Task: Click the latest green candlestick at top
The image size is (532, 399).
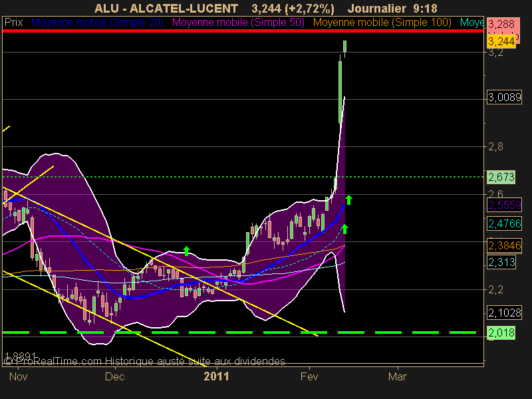Action: point(344,47)
